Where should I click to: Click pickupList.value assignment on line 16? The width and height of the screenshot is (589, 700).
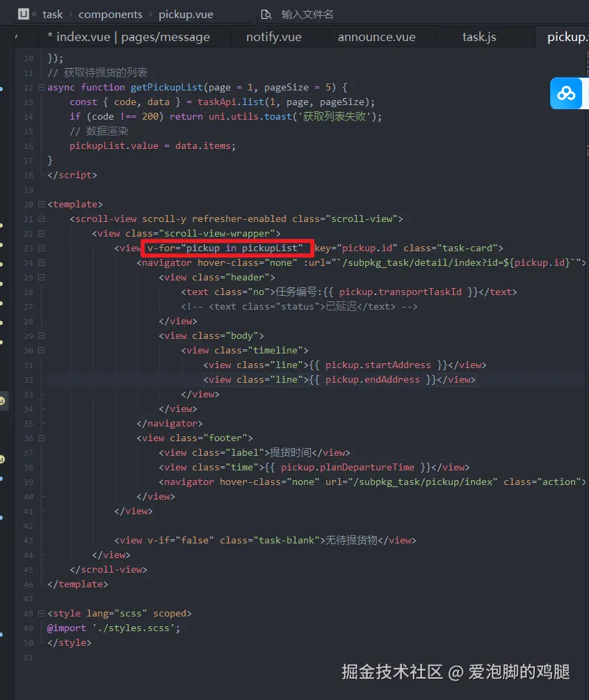click(x=114, y=145)
